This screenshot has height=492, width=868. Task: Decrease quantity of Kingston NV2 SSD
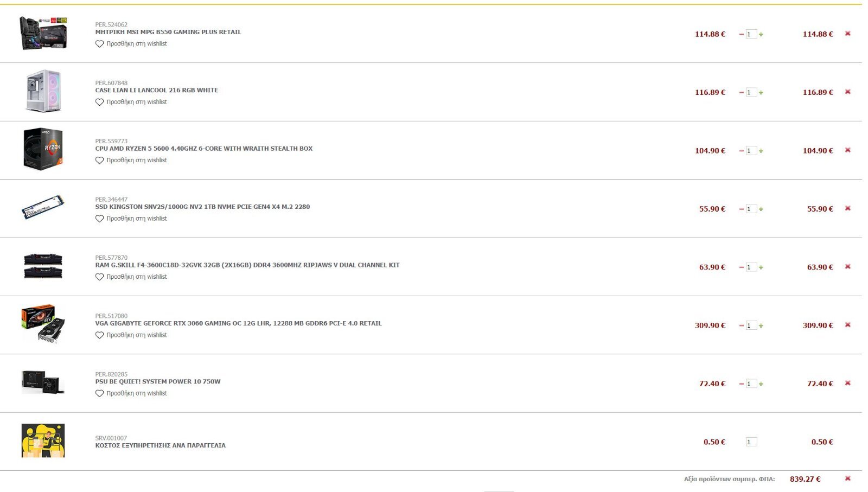click(x=741, y=209)
